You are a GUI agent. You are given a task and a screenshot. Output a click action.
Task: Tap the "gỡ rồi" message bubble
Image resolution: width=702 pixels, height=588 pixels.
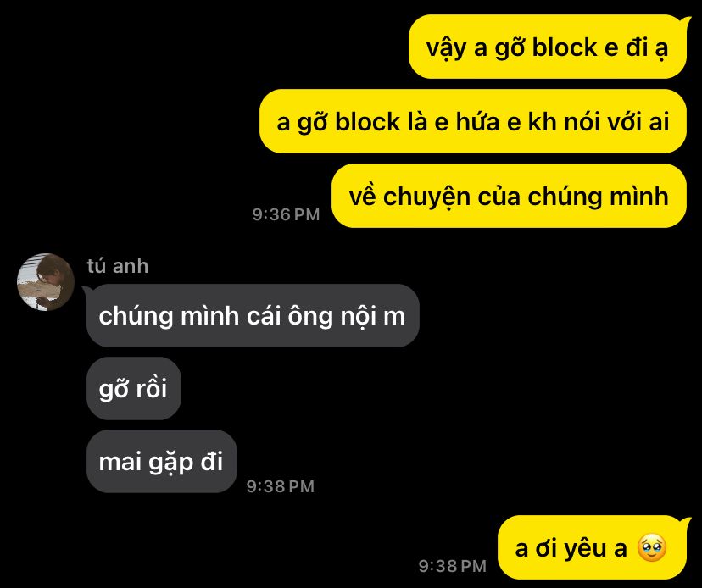point(133,388)
